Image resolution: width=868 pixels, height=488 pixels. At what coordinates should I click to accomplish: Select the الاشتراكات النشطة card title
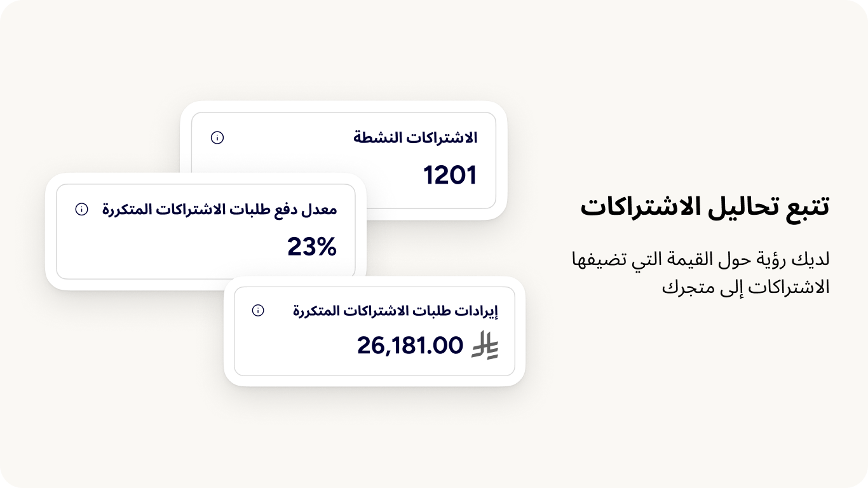click(x=416, y=137)
